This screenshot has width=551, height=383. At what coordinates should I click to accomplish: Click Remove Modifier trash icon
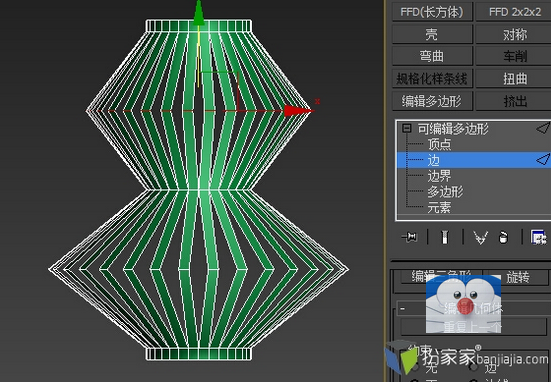(504, 238)
